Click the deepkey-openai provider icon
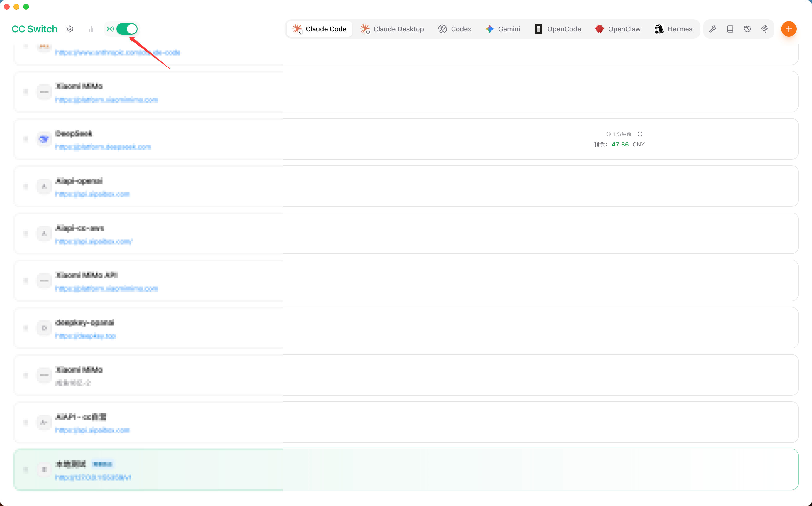 (x=44, y=328)
